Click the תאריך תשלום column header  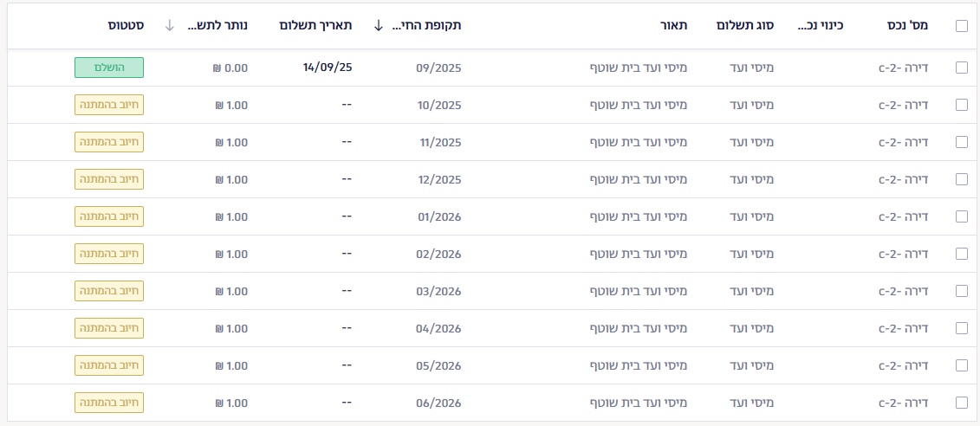[315, 26]
